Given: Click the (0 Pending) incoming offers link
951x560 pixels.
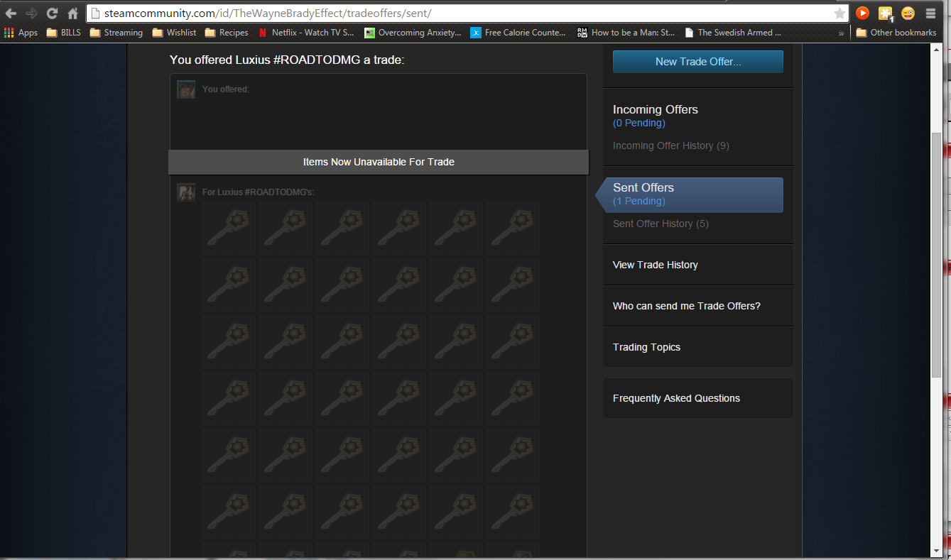Looking at the screenshot, I should point(639,123).
